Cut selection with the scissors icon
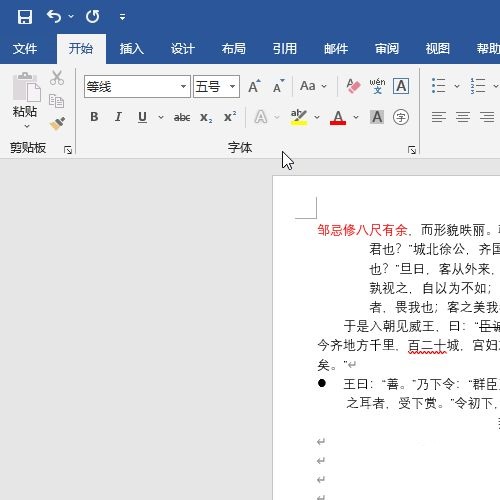The width and height of the screenshot is (500, 500). [57, 78]
